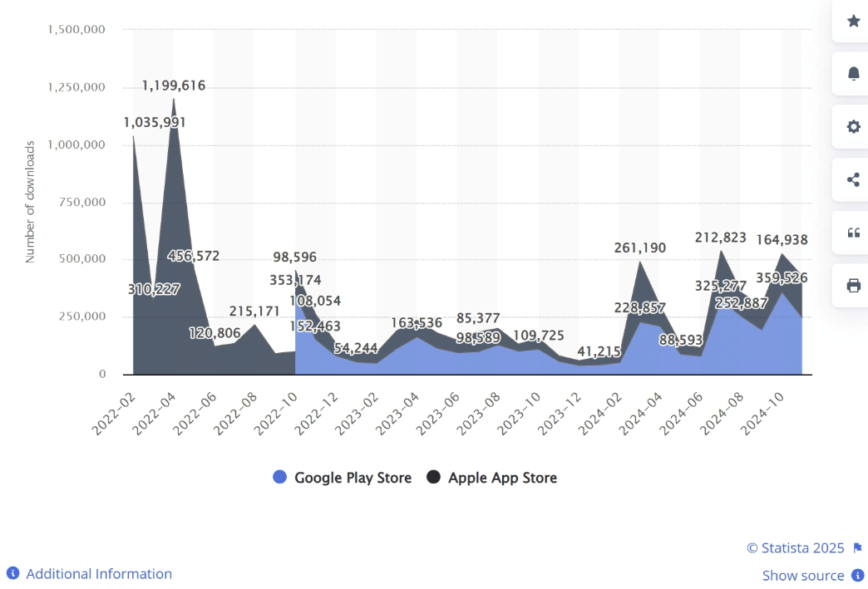
Task: Click the print icon
Action: tap(853, 286)
